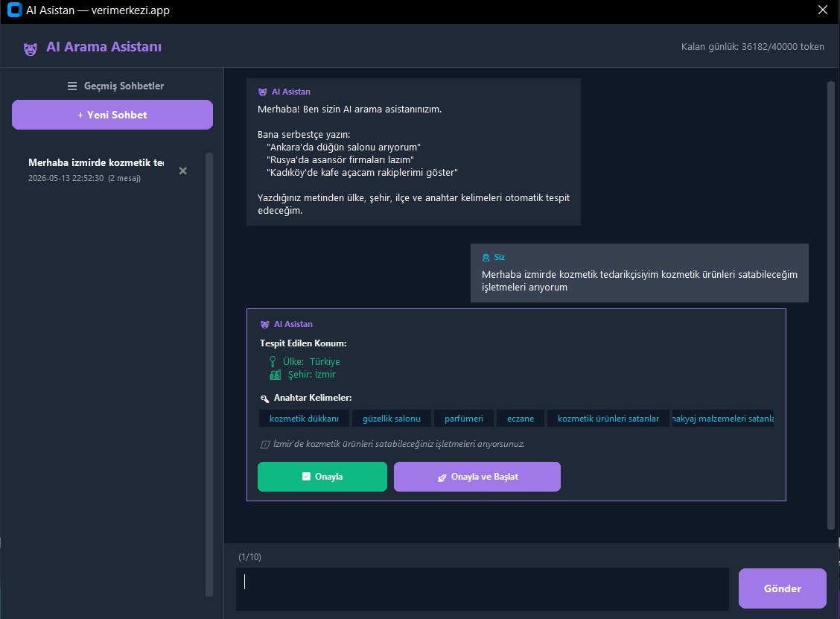Select the parfümeri keyword tag
The width and height of the screenshot is (840, 619).
[x=464, y=419]
